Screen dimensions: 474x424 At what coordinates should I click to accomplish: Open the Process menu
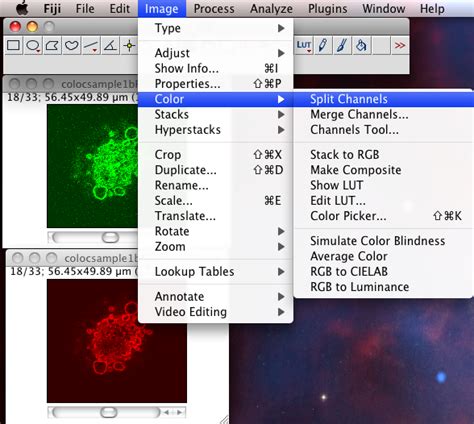point(214,9)
